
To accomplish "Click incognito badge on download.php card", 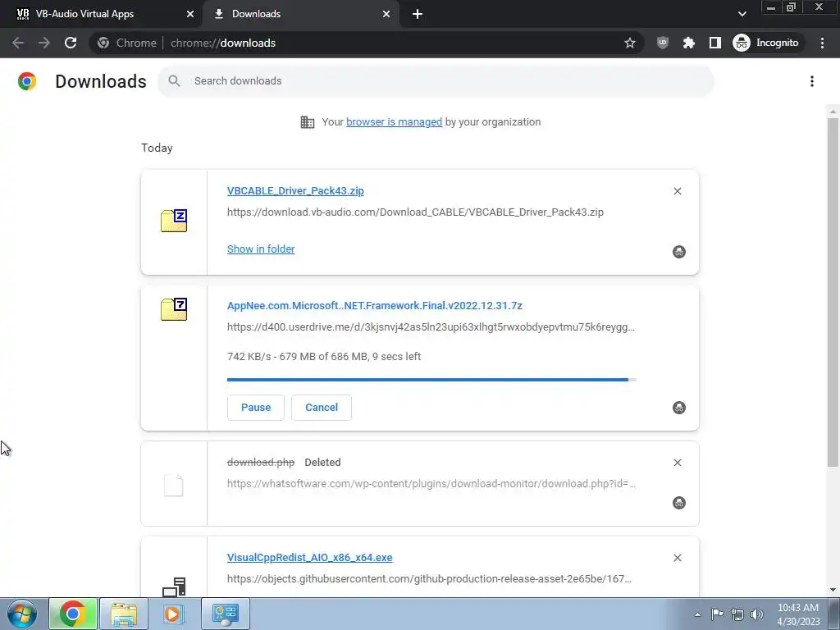I will (x=679, y=503).
